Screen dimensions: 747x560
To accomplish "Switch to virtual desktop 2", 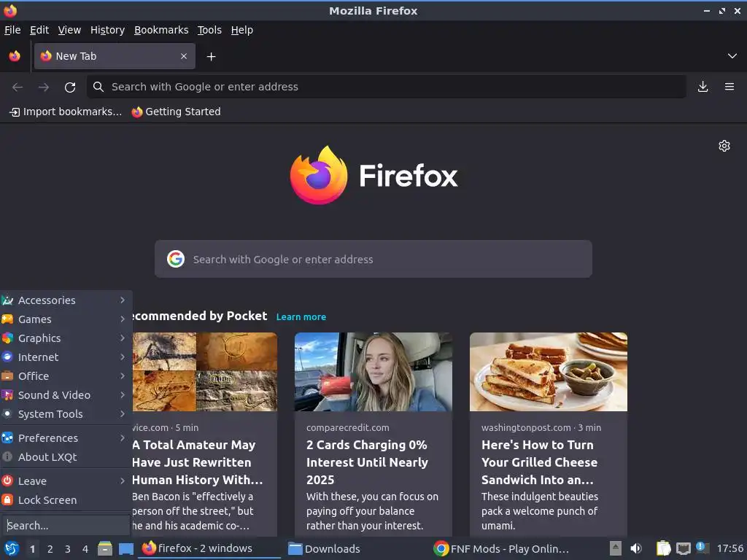I will [50, 549].
